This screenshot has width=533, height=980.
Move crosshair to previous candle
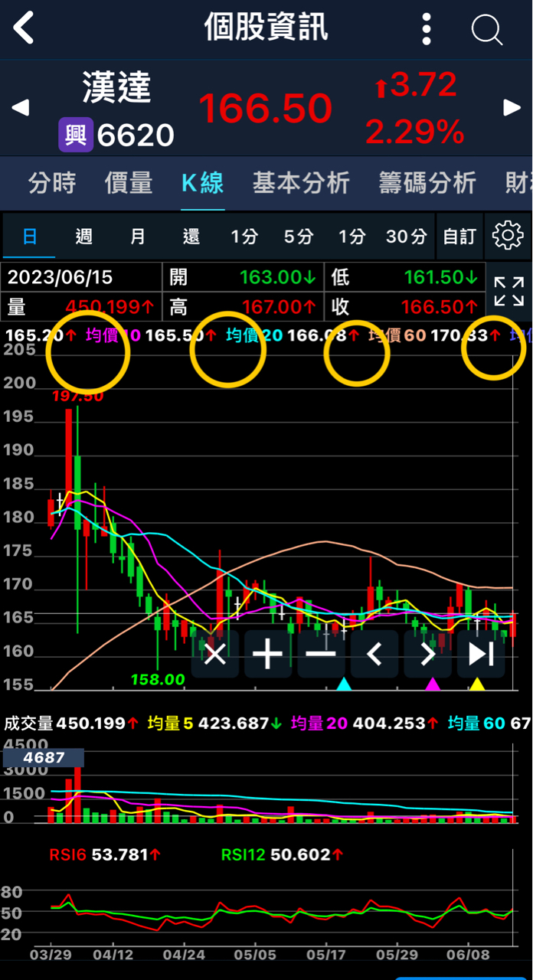click(374, 654)
